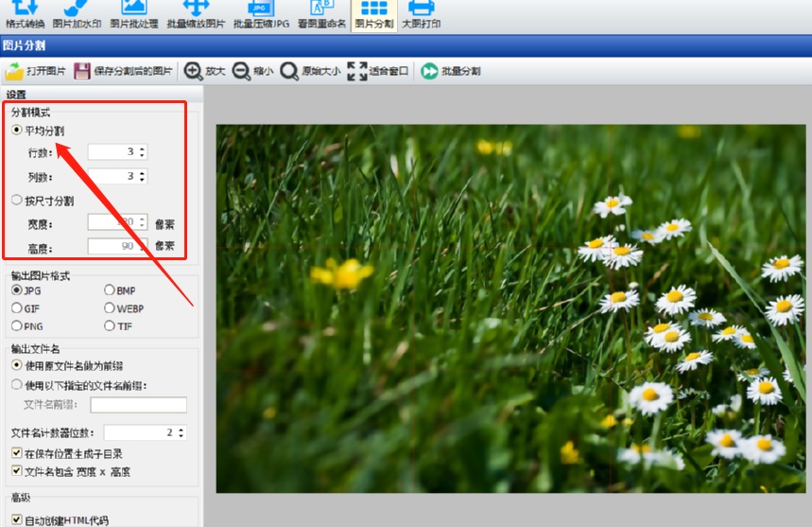Click the 文件名前缀 text input field
The image size is (812, 527).
click(x=138, y=405)
